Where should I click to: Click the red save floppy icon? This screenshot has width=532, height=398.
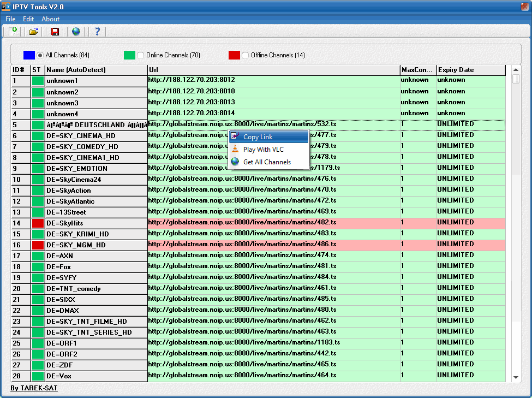coord(55,32)
